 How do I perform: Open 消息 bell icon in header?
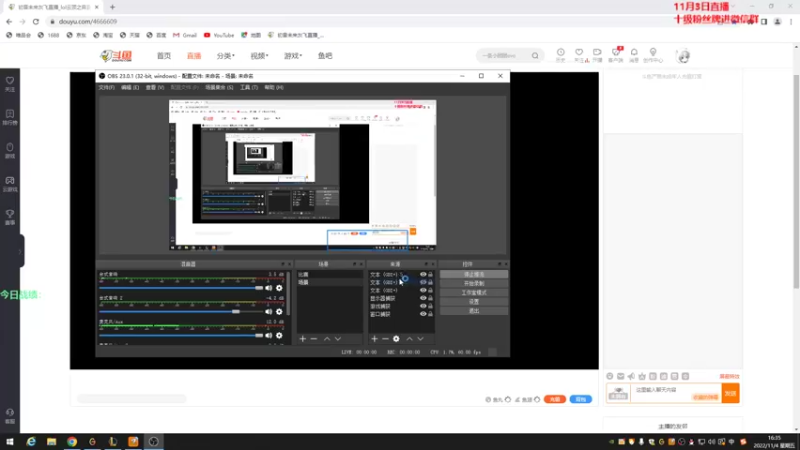[x=634, y=55]
